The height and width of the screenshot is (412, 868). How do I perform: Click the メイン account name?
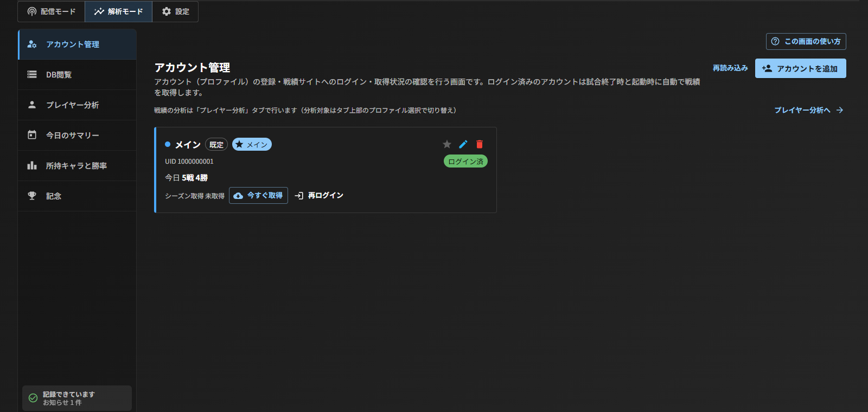[188, 145]
